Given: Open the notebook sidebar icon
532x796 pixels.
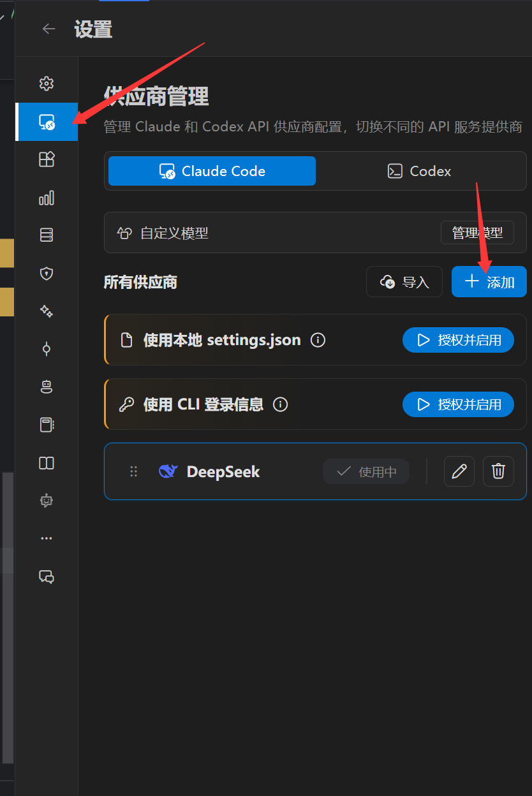Looking at the screenshot, I should click(x=47, y=425).
